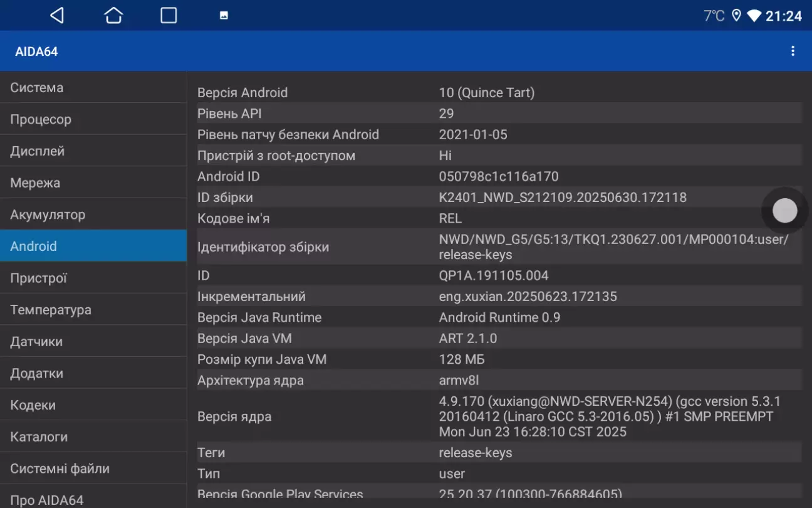Open the three-dot overflow menu
This screenshot has width=812, height=508.
(x=793, y=51)
